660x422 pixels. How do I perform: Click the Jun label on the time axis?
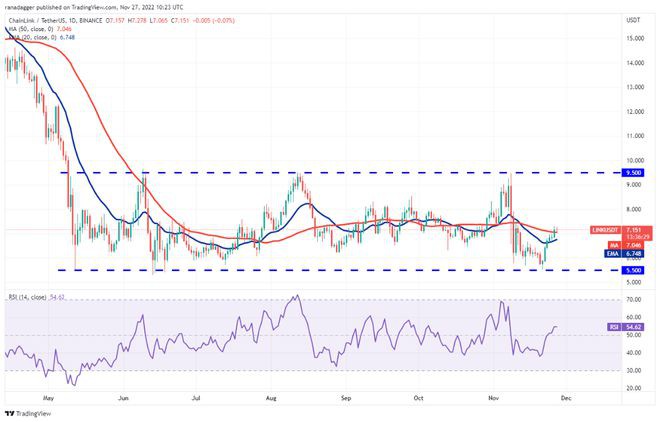point(124,396)
